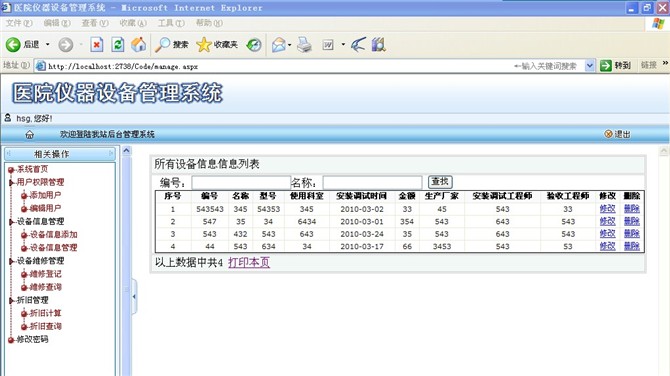Image resolution: width=670 pixels, height=376 pixels.
Task: Click 删除 link for row 4
Action: pyautogui.click(x=632, y=246)
